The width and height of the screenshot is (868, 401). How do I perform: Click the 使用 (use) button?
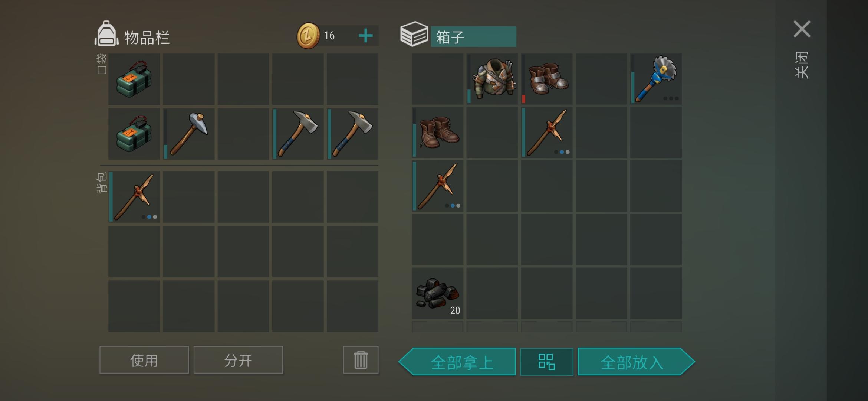[144, 360]
